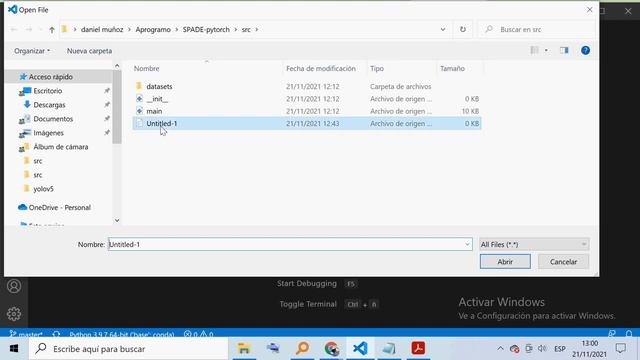
Task: Go up one folder level
Action: pyautogui.click(x=52, y=29)
